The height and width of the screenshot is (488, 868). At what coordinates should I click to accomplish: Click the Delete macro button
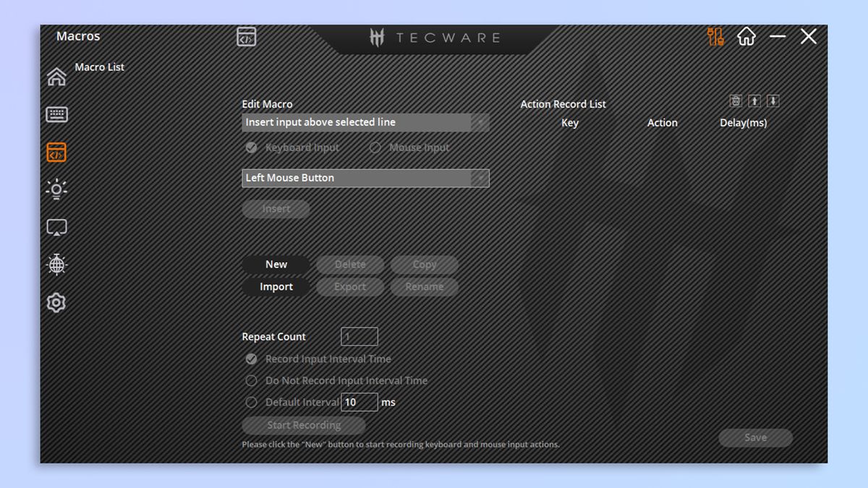[x=350, y=265]
